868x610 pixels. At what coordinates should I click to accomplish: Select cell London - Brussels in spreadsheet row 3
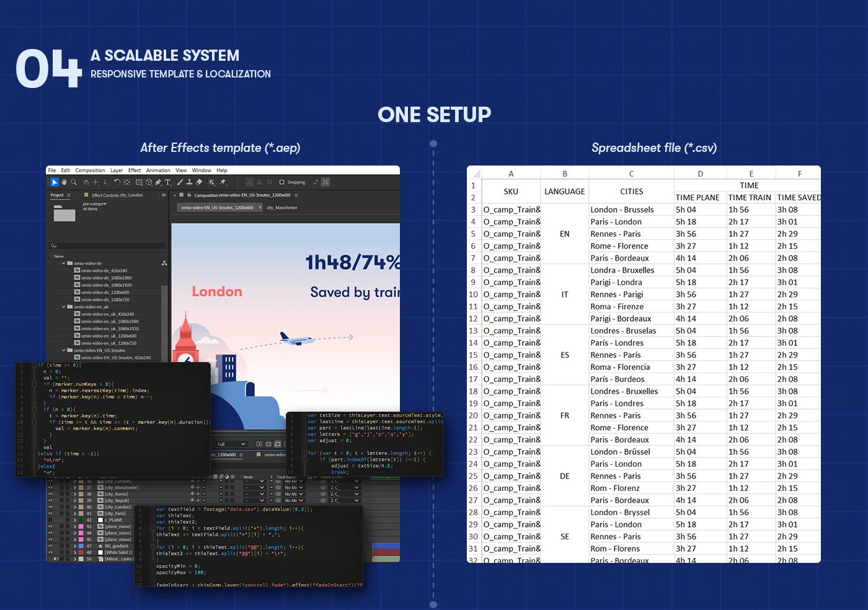(631, 210)
